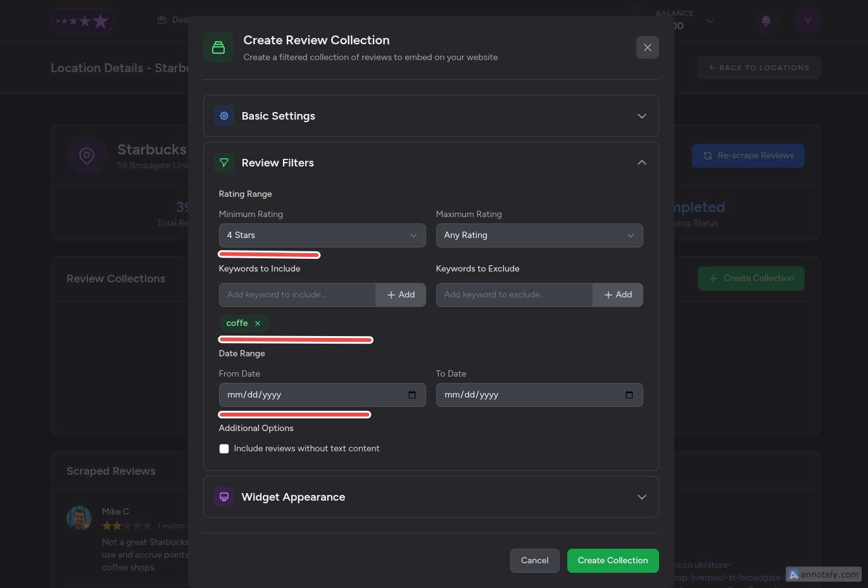Select the Dashboard navigation item
Screen dimensions: 868x588
click(x=180, y=20)
